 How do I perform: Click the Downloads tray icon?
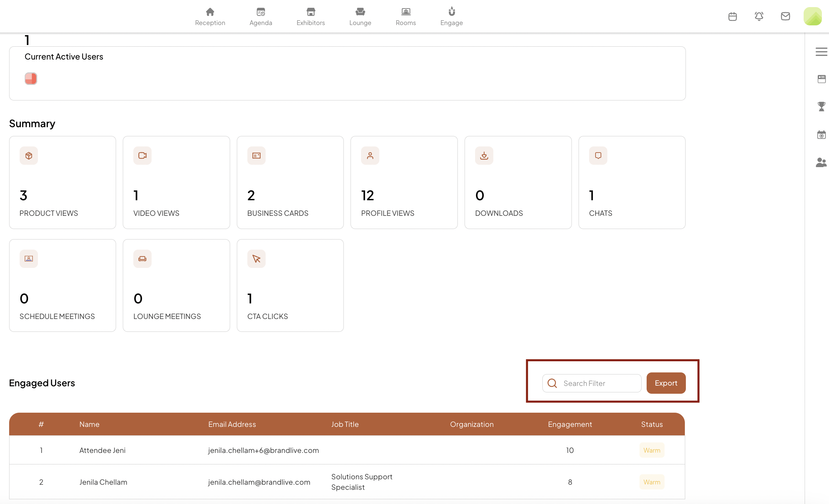(484, 156)
